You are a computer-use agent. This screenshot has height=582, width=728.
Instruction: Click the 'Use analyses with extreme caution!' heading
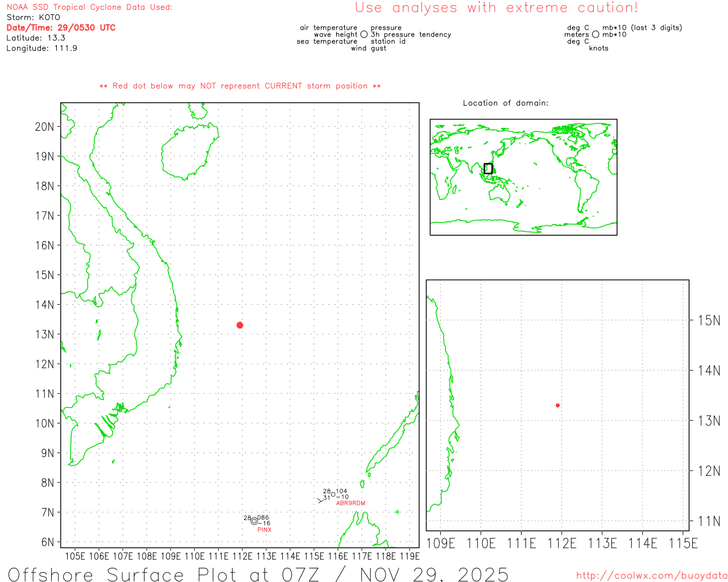click(496, 8)
